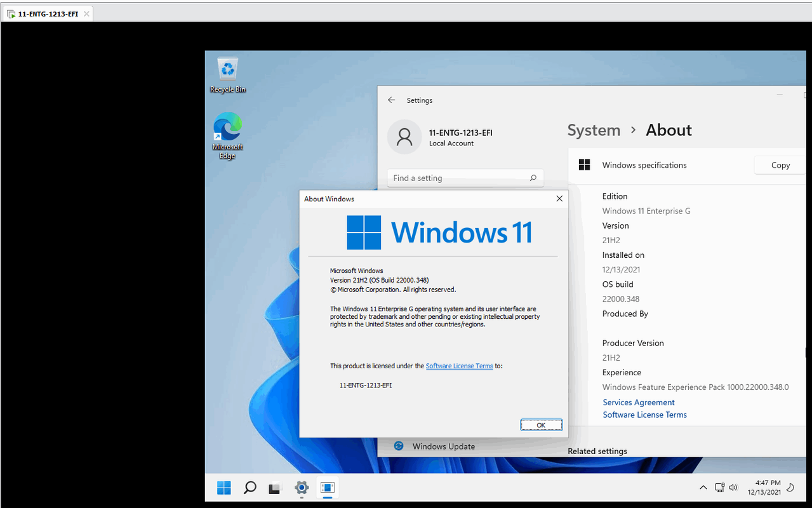This screenshot has height=508, width=812.
Task: Close the About Windows dialog
Action: 559,199
